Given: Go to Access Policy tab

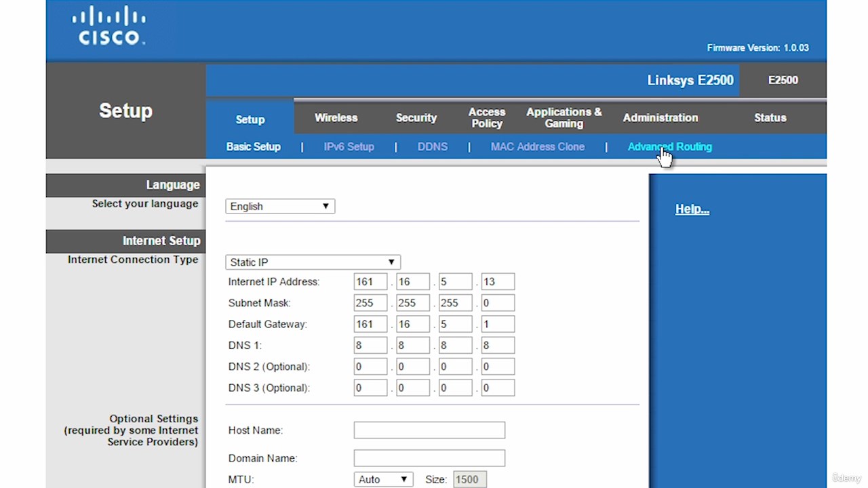Looking at the screenshot, I should (x=487, y=117).
